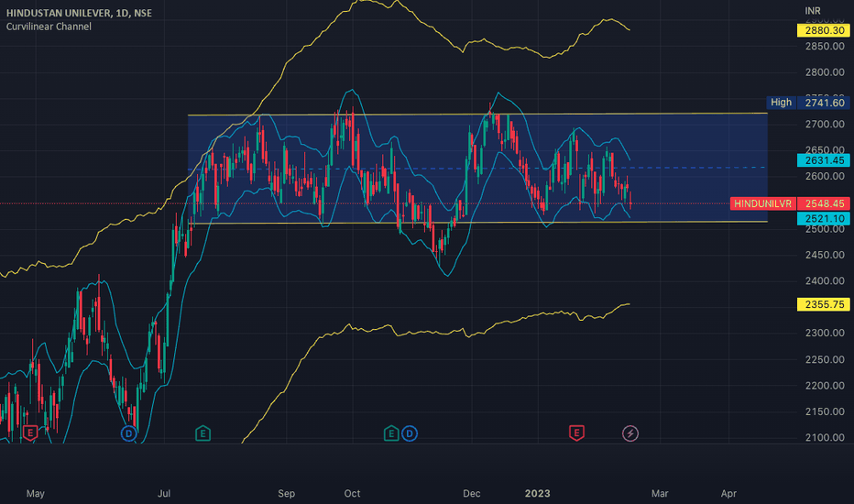This screenshot has height=504, width=854.
Task: Click the Apr label on time axis
Action: (728, 493)
